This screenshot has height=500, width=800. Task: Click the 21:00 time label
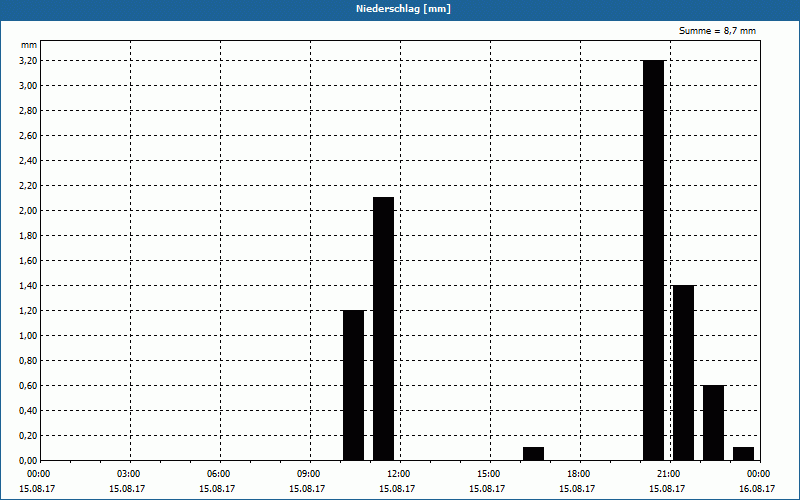pyautogui.click(x=669, y=474)
